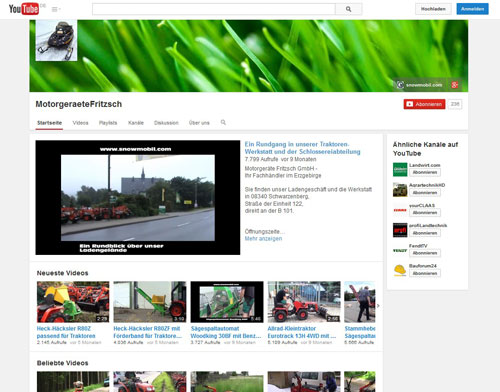Open Allrad-Kleintraktor Eurotrack thumbnail
This screenshot has height=392, width=500.
pos(304,302)
